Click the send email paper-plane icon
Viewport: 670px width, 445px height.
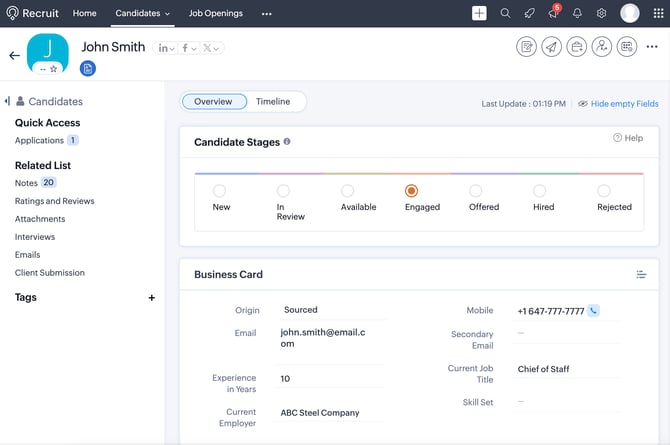click(x=551, y=47)
